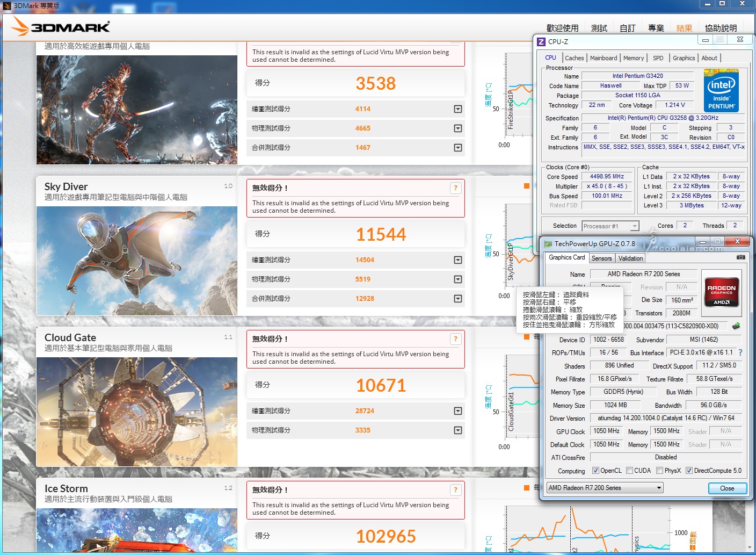Toggle the CUDA checkbox in GPU-Z
The width and height of the screenshot is (756, 555).
tap(629, 471)
